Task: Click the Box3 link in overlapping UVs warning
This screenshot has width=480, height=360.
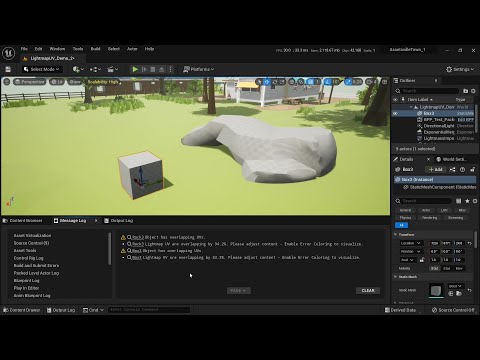Action: tap(137, 251)
